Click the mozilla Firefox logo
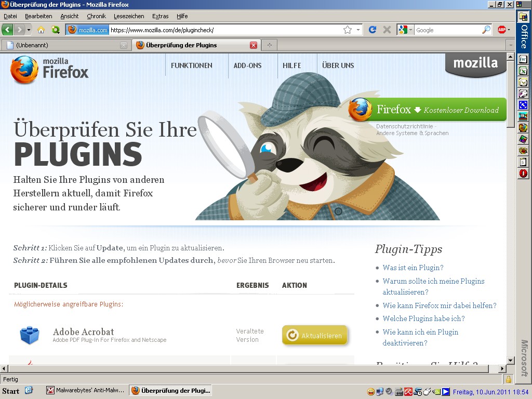The width and height of the screenshot is (532, 399). pyautogui.click(x=49, y=70)
